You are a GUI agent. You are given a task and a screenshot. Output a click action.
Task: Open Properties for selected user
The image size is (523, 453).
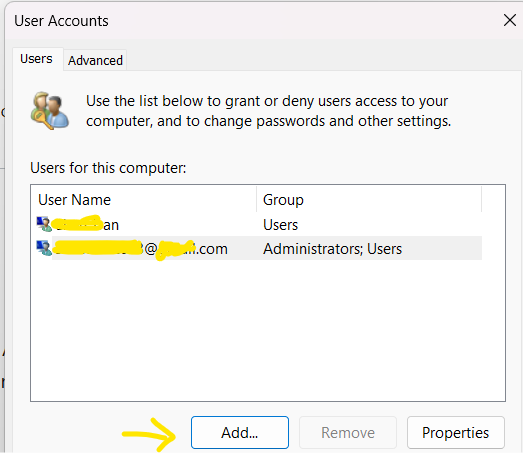pos(456,433)
